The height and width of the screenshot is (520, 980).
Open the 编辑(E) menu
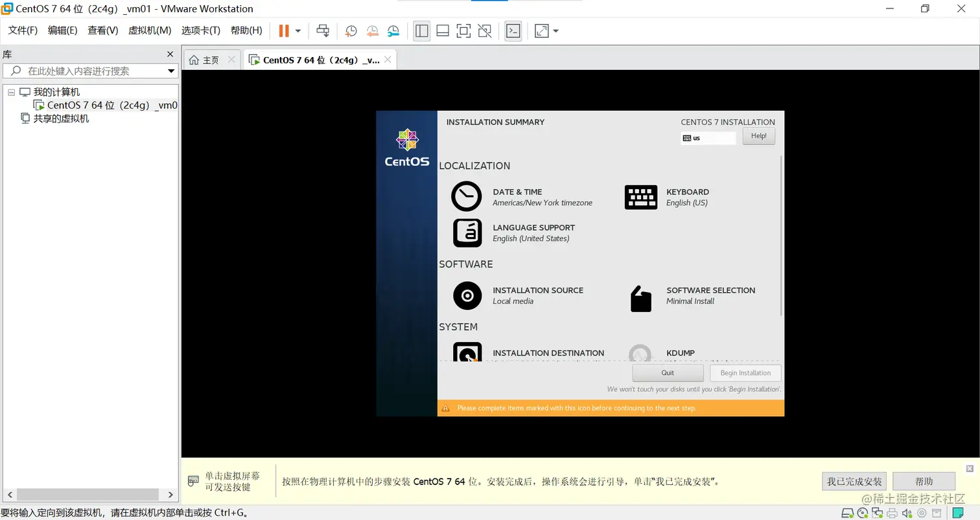click(62, 30)
